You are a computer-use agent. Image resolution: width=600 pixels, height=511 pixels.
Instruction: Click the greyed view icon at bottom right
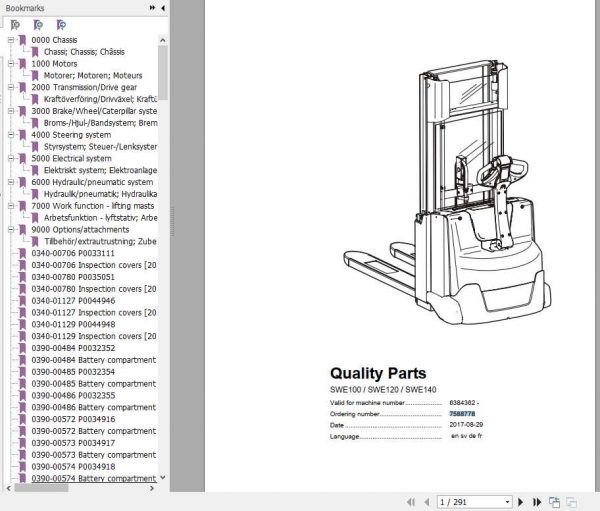pos(571,502)
